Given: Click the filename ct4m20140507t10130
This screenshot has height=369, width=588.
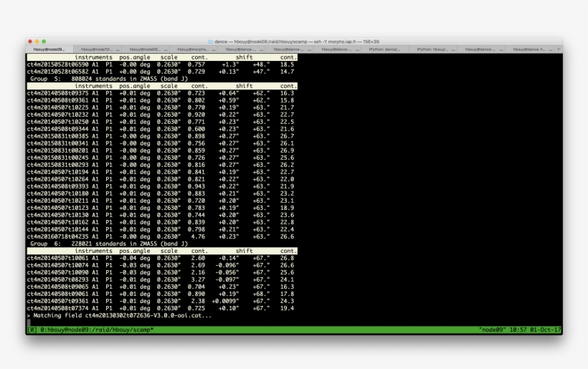Looking at the screenshot, I should tap(58, 215).
